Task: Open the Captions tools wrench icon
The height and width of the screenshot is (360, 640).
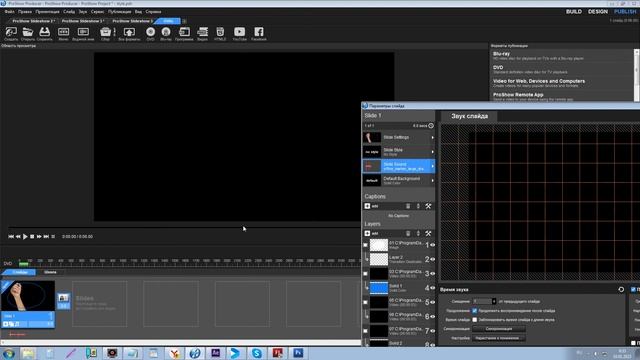Action: tap(428, 206)
